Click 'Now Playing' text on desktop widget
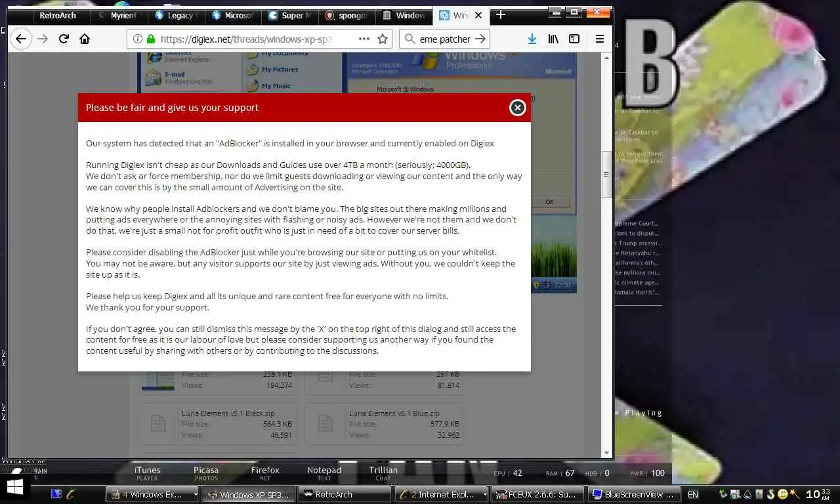The width and height of the screenshot is (840, 504). coord(639,413)
